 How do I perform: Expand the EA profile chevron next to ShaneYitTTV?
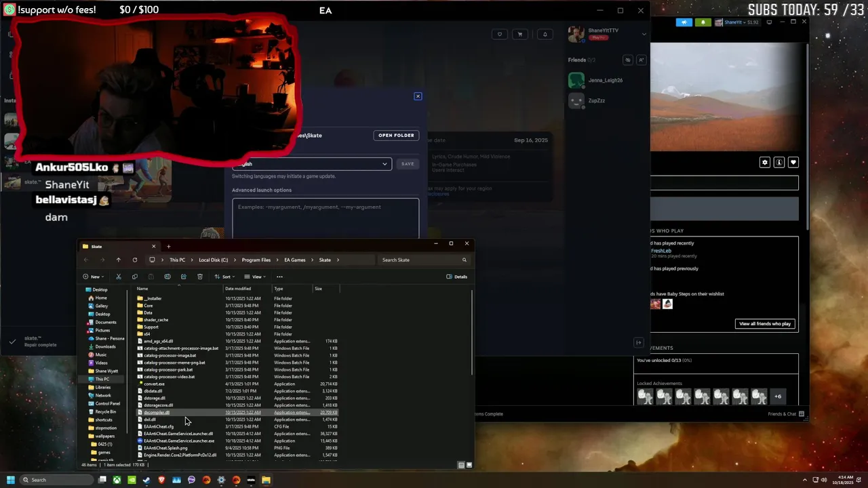click(x=644, y=34)
